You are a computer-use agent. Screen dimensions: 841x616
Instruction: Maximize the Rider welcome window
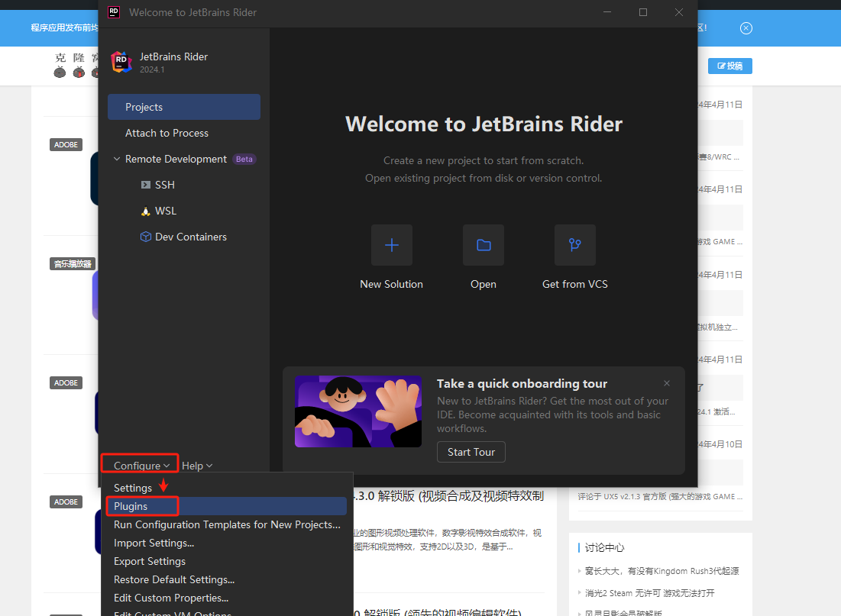643,12
